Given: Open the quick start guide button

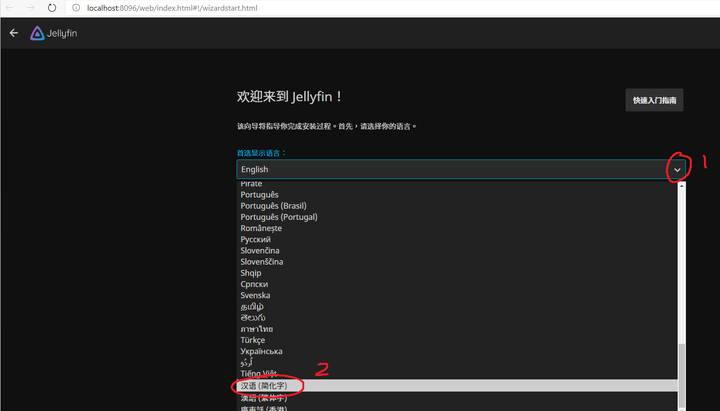Looking at the screenshot, I should tap(654, 100).
